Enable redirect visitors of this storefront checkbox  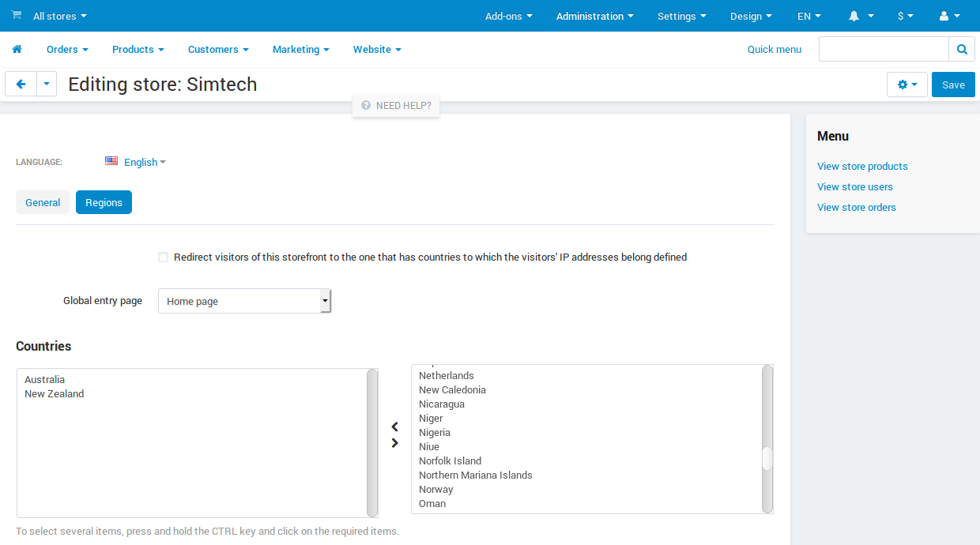[164, 257]
